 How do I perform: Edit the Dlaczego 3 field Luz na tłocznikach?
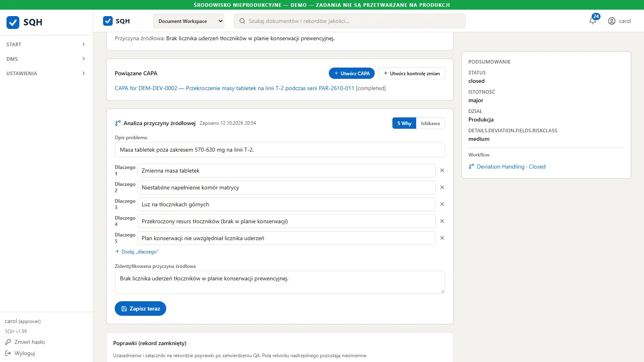(287, 204)
